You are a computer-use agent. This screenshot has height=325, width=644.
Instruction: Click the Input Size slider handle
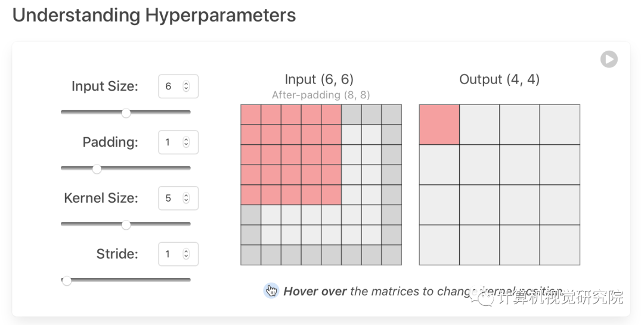[126, 113]
